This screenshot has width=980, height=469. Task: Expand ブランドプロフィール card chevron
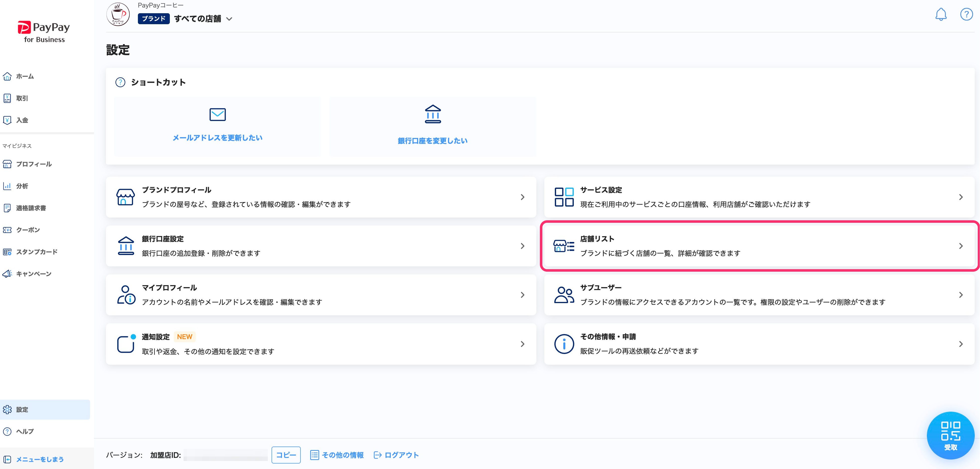pos(522,197)
